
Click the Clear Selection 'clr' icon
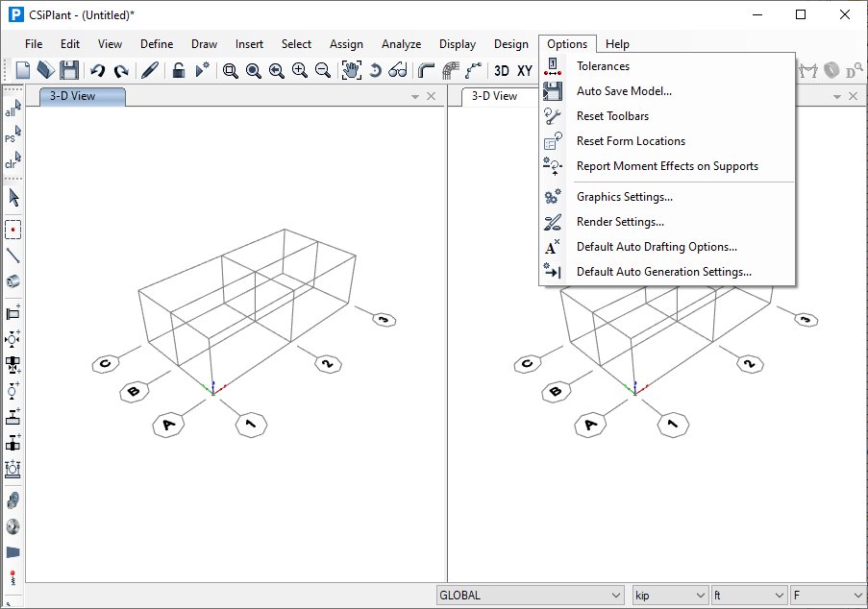(12, 160)
